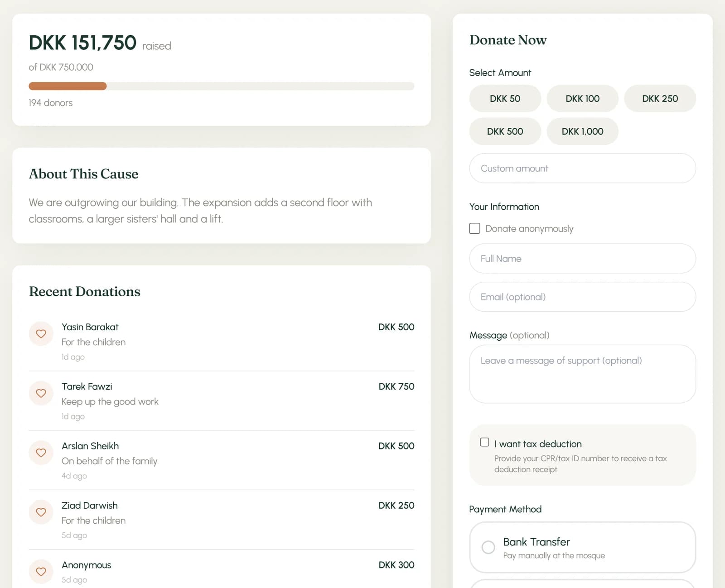The image size is (725, 588).
Task: Click the donor name Arslan Sheikh
Action: 90,446
